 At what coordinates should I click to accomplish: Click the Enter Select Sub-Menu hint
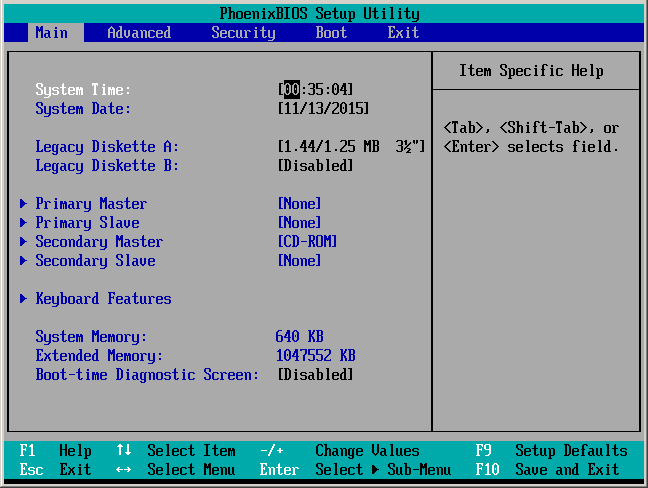pos(355,469)
